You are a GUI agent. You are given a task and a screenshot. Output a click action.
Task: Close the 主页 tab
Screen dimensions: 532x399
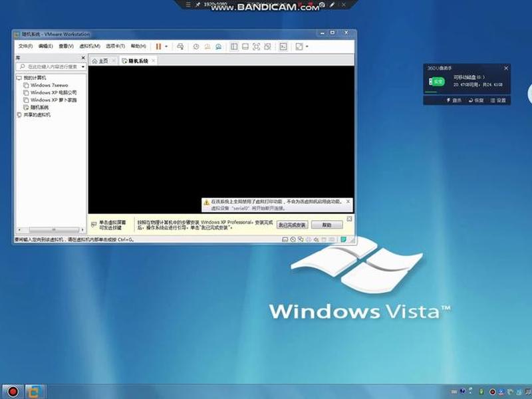[x=114, y=61]
